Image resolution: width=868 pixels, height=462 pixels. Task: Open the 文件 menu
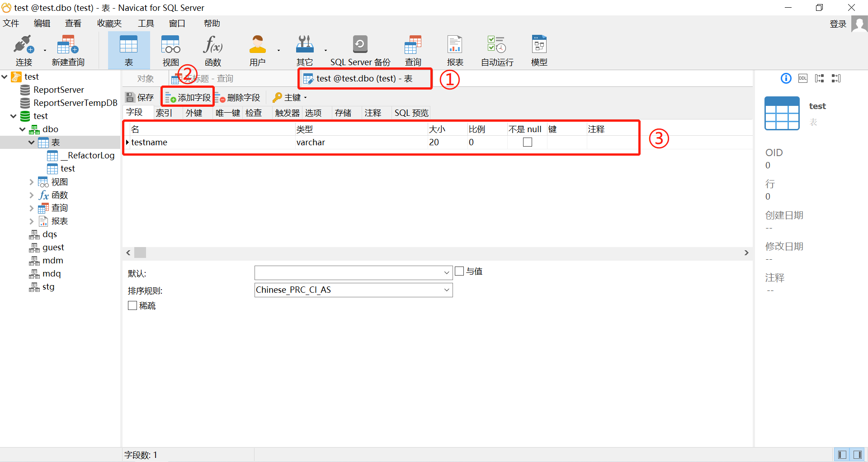pyautogui.click(x=11, y=24)
